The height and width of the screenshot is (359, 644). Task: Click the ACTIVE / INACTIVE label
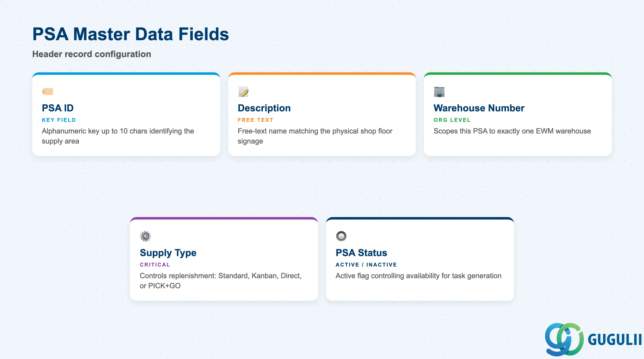point(366,265)
